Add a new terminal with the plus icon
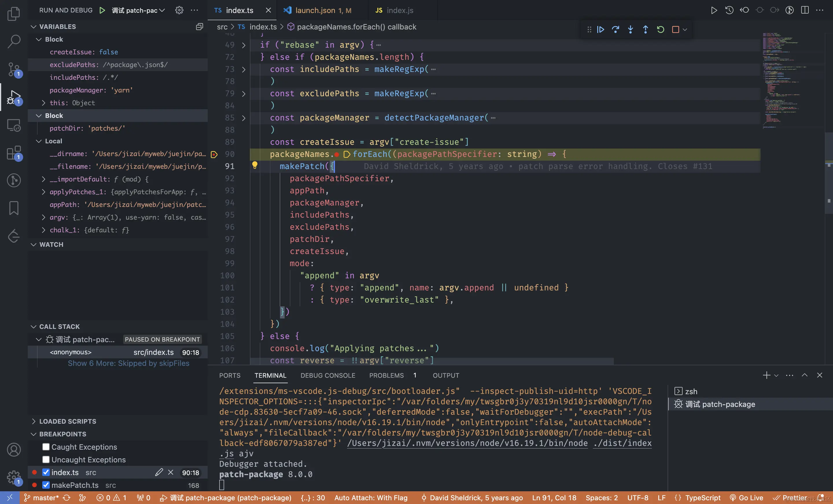Viewport: 833px width, 504px height. (x=766, y=375)
